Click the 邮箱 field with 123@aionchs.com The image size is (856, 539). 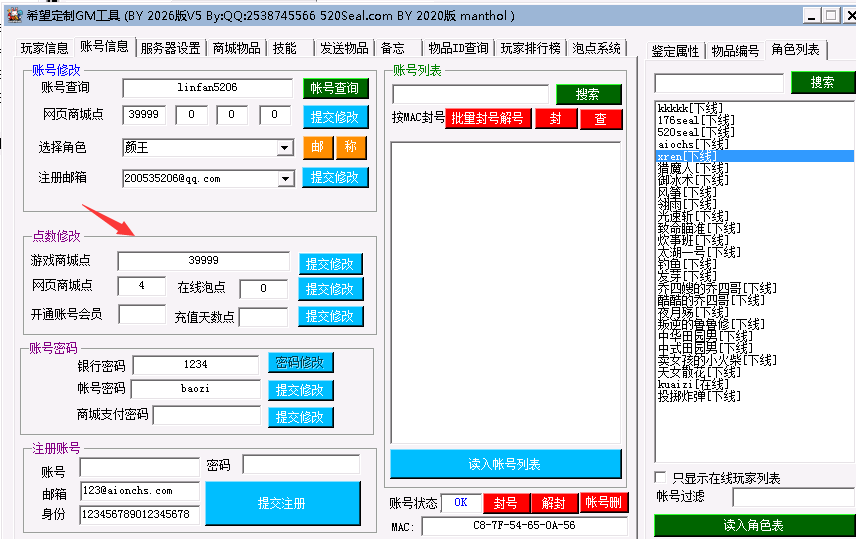pos(140,491)
